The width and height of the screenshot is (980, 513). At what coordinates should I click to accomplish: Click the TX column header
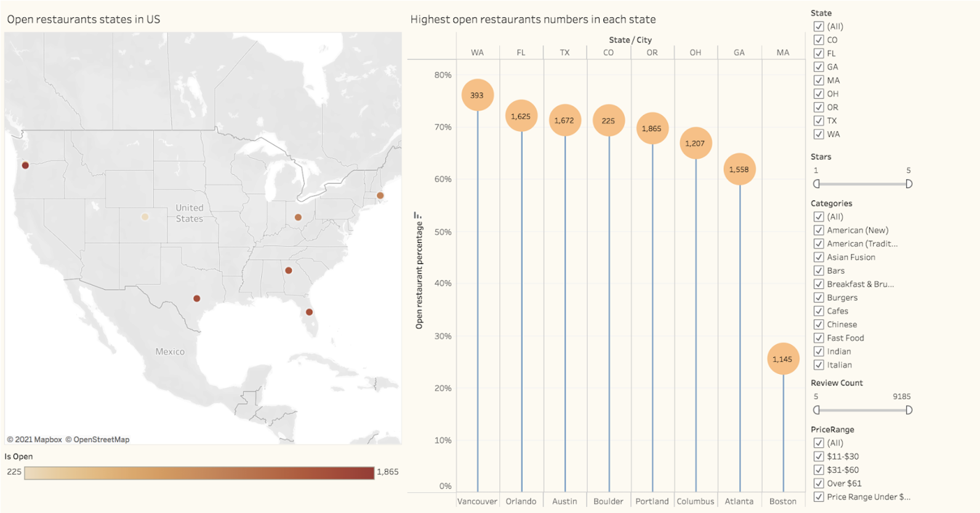coord(564,52)
